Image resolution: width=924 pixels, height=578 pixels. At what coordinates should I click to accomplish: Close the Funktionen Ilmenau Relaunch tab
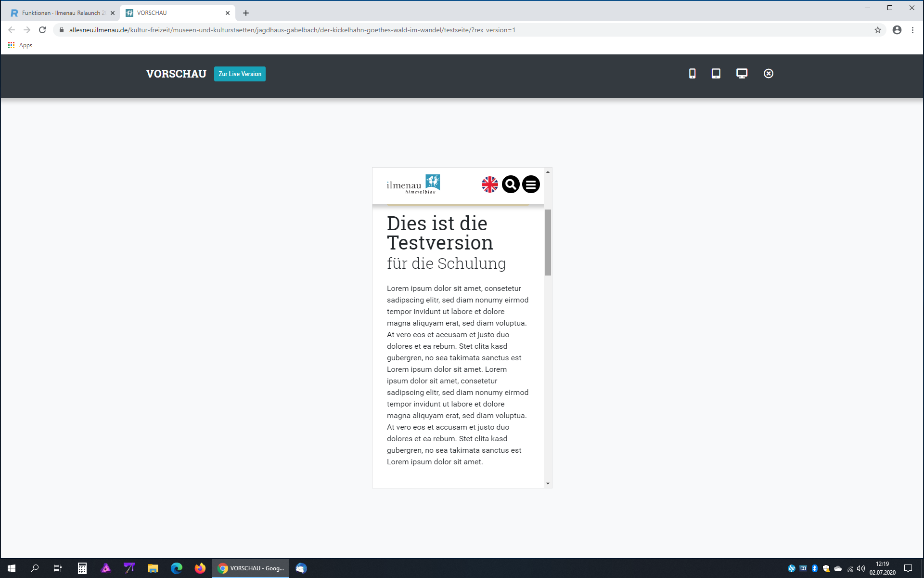pyautogui.click(x=113, y=13)
